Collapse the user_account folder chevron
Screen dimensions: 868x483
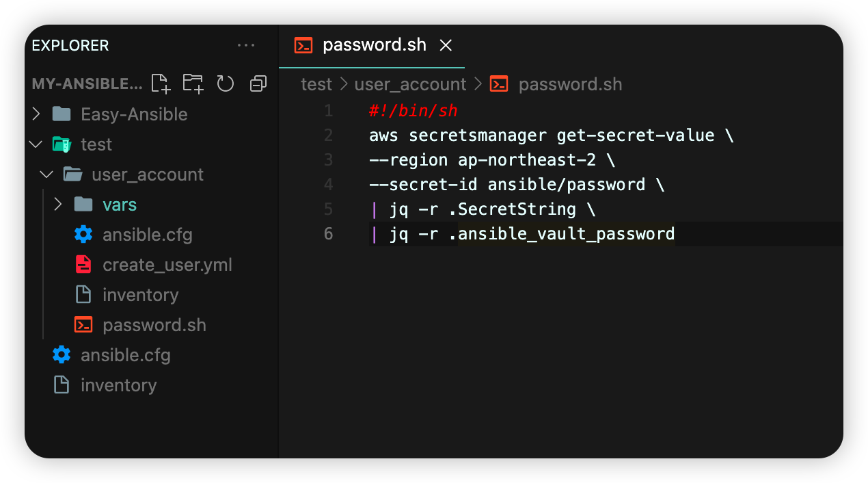point(47,174)
